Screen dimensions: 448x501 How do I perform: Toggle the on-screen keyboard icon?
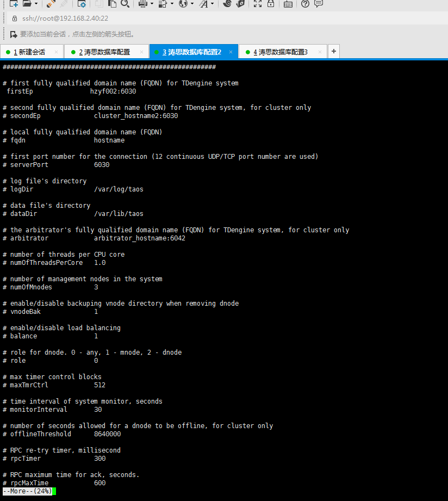click(287, 4)
